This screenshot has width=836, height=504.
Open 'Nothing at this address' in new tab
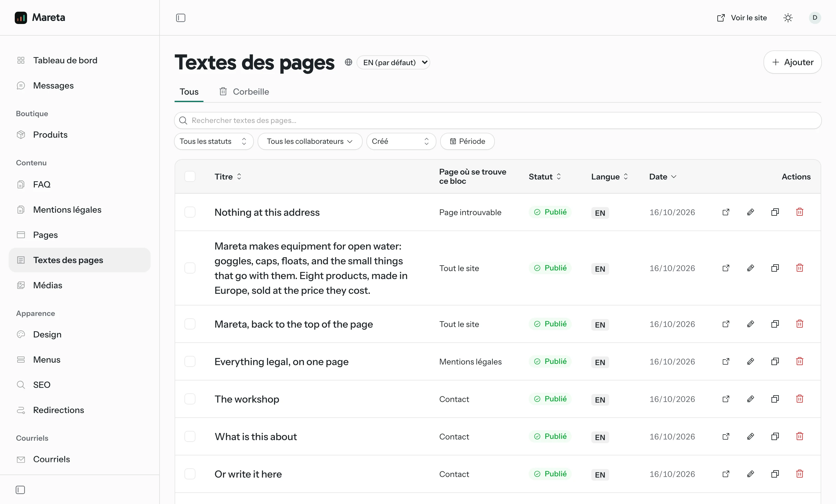click(x=726, y=212)
